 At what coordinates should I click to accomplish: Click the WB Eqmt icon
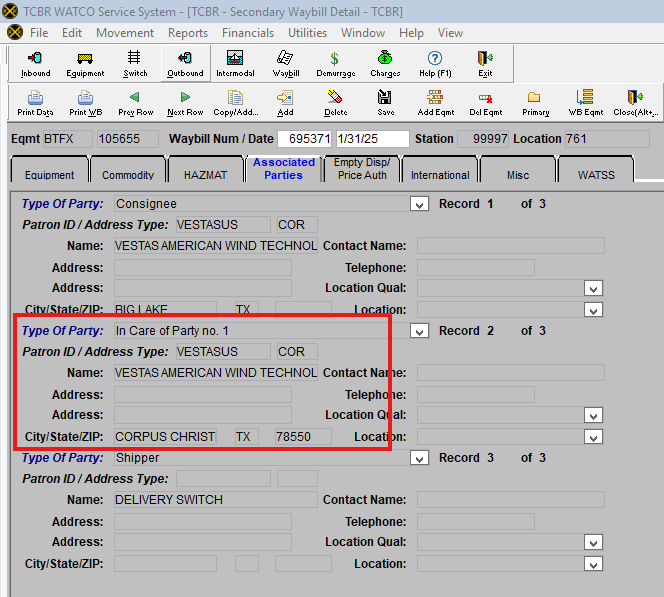pos(585,103)
